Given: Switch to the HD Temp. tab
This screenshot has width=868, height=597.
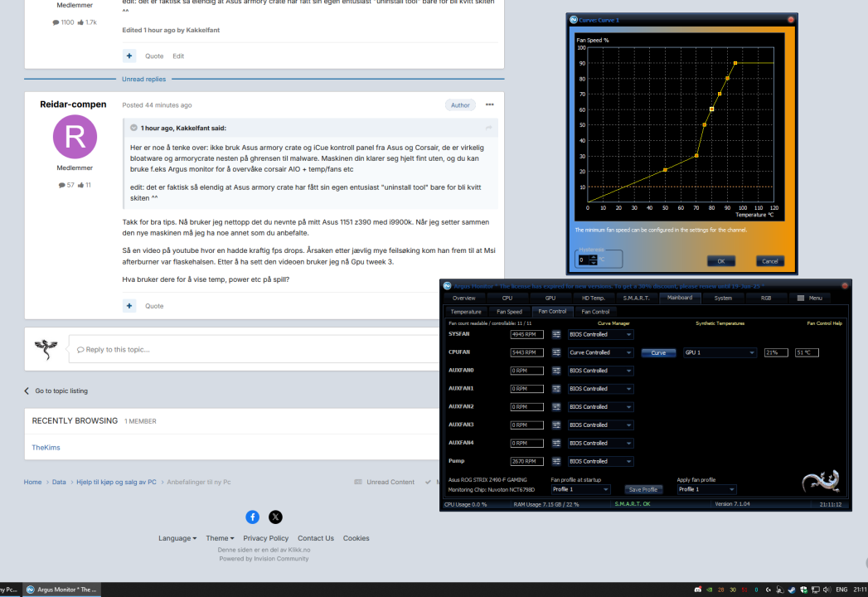Looking at the screenshot, I should (x=594, y=298).
